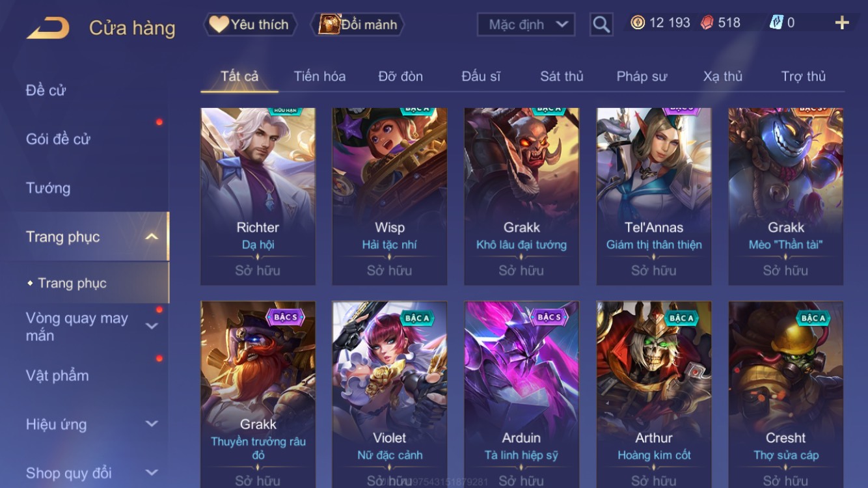The height and width of the screenshot is (488, 868).
Task: Select the Violet Nữ đặc cảnh skin card
Action: (389, 394)
